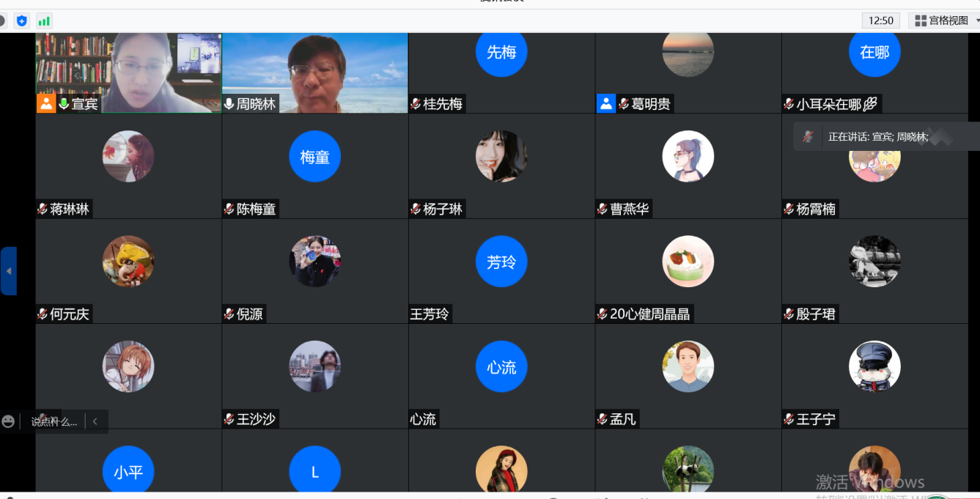
Task: Click in the 说点什么 chat input
Action: coord(54,421)
